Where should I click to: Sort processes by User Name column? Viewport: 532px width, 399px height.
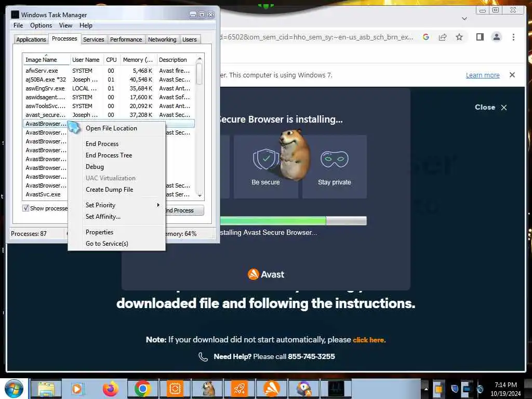(x=86, y=60)
